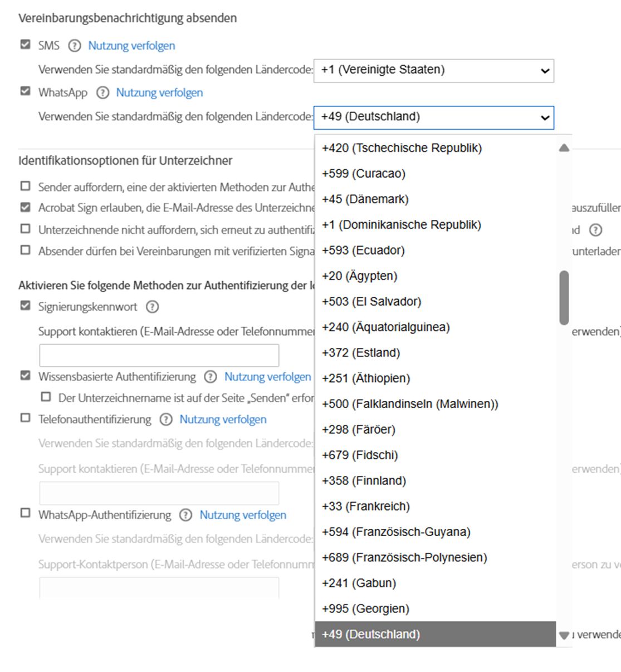
Task: Open the help icon next to WhatsApp
Action: (x=102, y=92)
